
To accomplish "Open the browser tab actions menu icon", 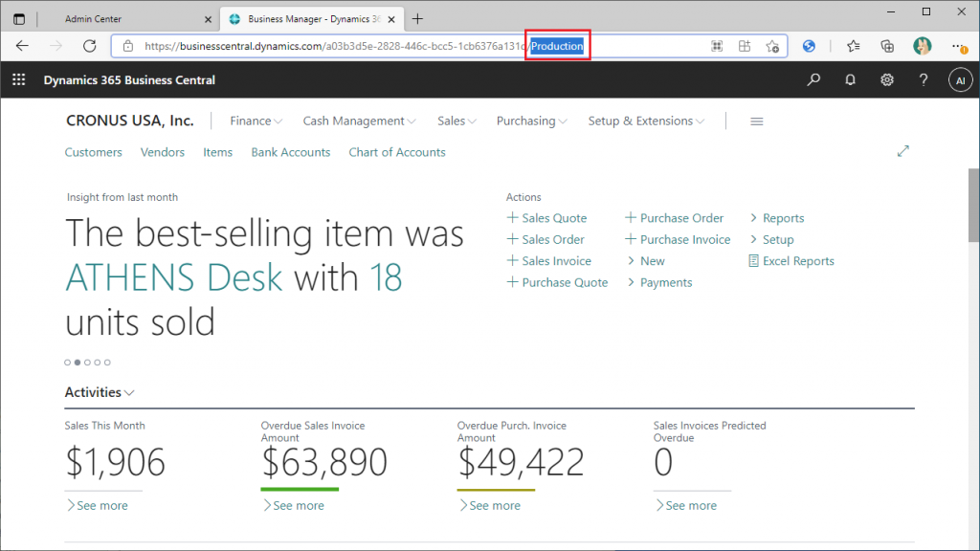I will [19, 19].
